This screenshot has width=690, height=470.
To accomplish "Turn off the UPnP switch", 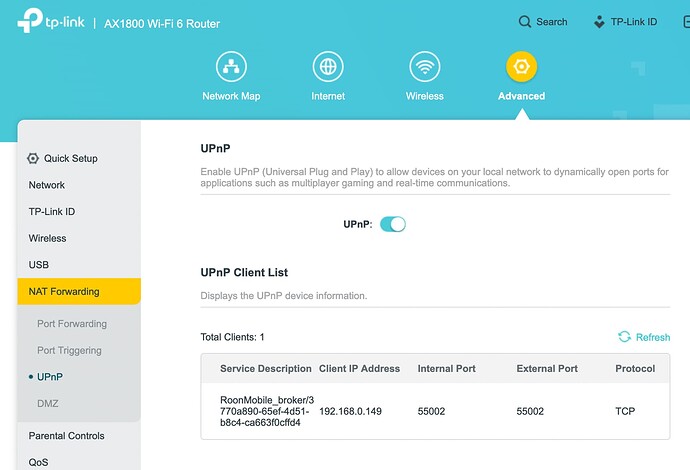I will click(x=393, y=224).
